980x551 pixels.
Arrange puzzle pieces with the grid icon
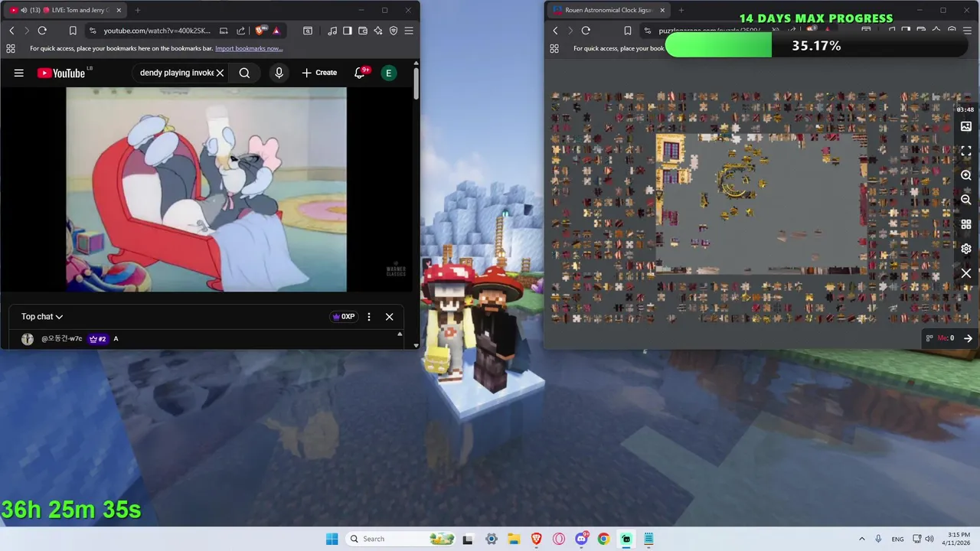tap(966, 224)
